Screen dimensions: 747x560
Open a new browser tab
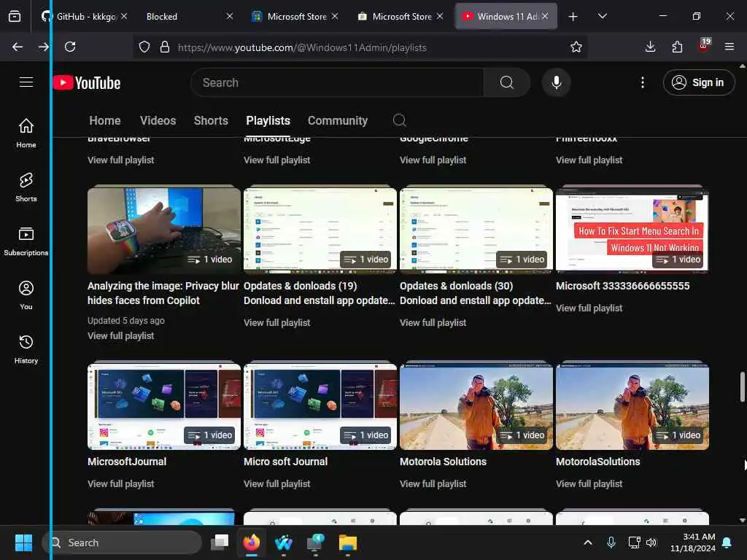573,17
